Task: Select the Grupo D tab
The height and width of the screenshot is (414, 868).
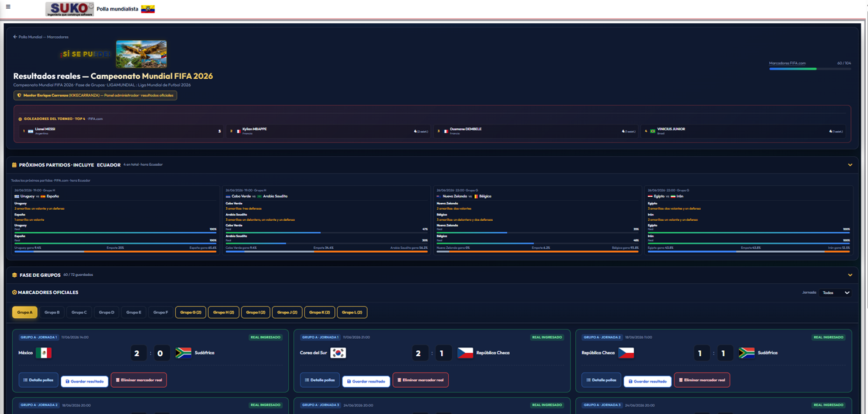Action: click(106, 312)
